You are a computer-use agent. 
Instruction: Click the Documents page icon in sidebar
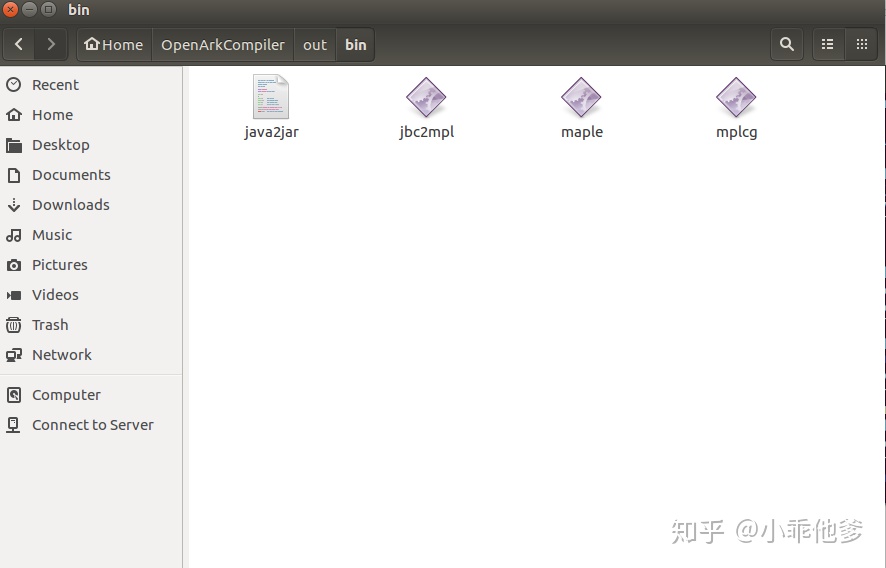tap(14, 175)
